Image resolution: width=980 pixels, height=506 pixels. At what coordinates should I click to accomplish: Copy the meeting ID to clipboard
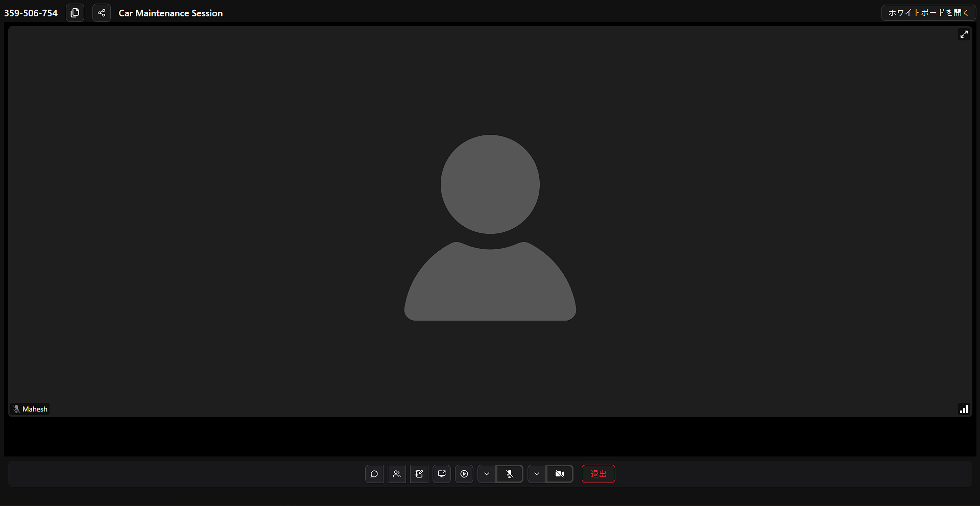click(75, 13)
